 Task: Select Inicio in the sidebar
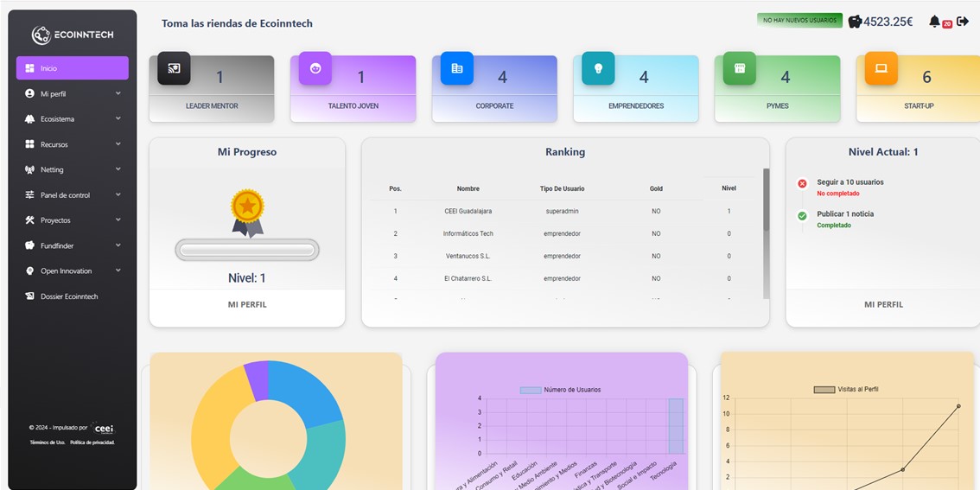[x=73, y=68]
